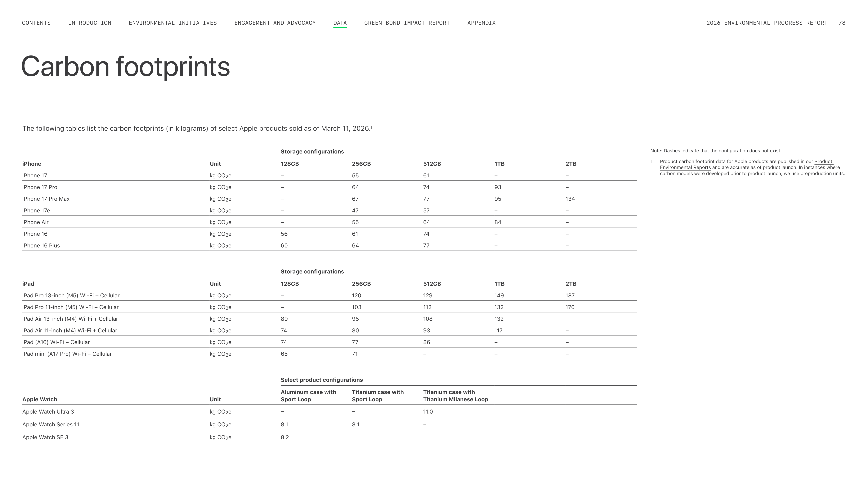
Task: Open the Contents navigation link
Action: [36, 23]
